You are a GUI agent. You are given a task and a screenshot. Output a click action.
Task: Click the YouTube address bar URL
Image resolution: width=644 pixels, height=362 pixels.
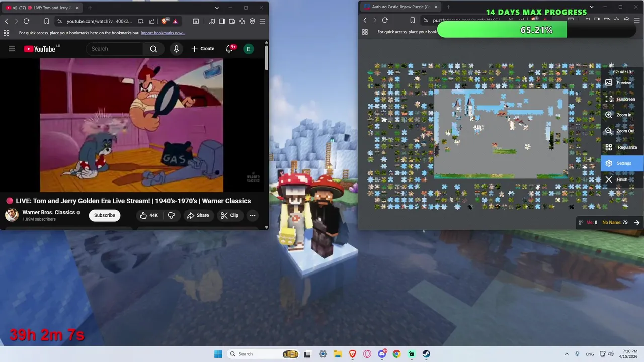99,21
